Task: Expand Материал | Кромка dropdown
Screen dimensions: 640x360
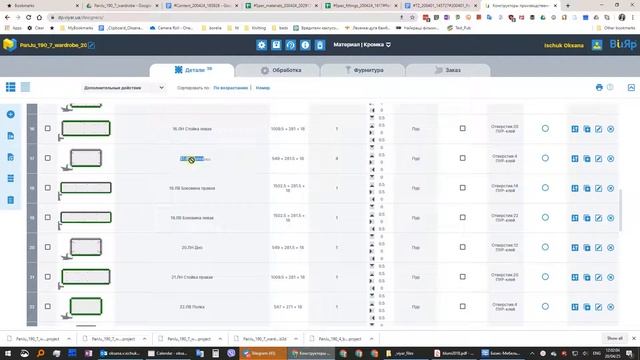Action: pos(362,44)
